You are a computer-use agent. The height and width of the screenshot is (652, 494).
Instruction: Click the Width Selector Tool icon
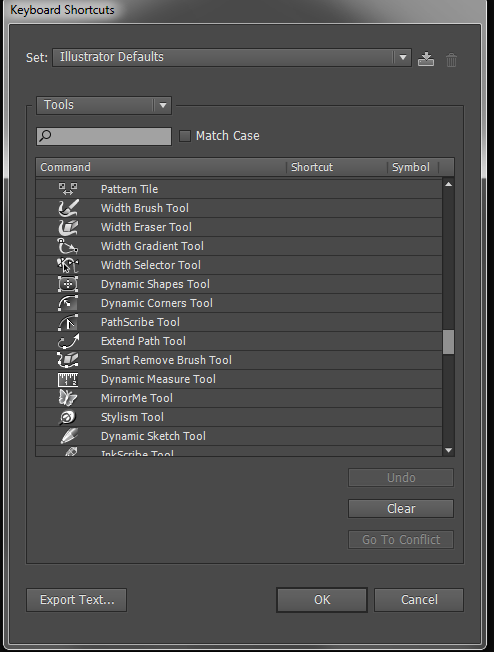pos(68,265)
